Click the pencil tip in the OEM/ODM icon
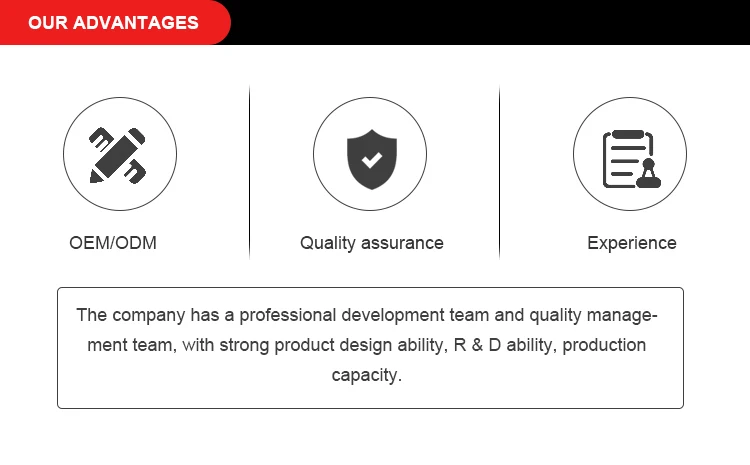The height and width of the screenshot is (465, 750). [x=97, y=177]
